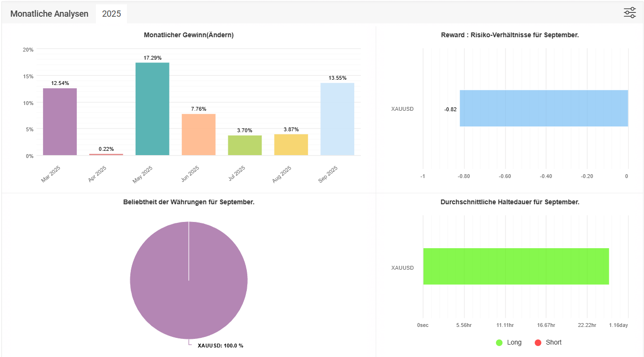Click the -0.82 reward-risk value label
The height and width of the screenshot is (357, 644).
[450, 109]
